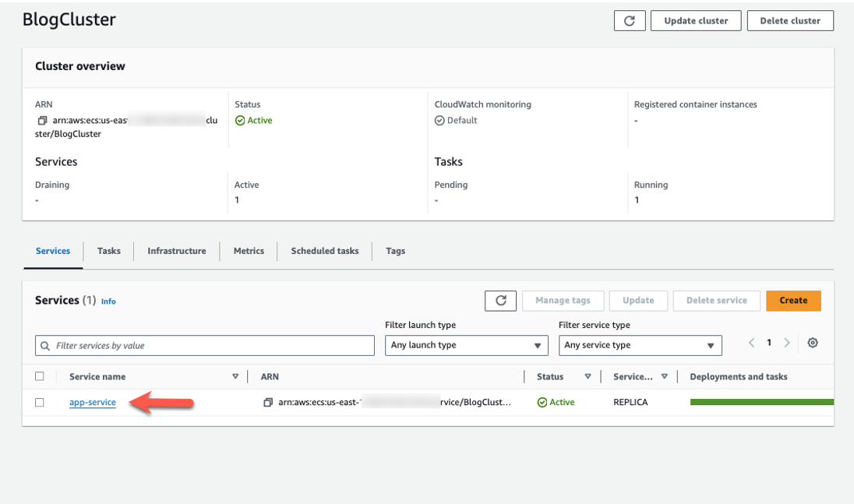Select the app-service row checkbox
The image size is (854, 504).
click(x=41, y=402)
